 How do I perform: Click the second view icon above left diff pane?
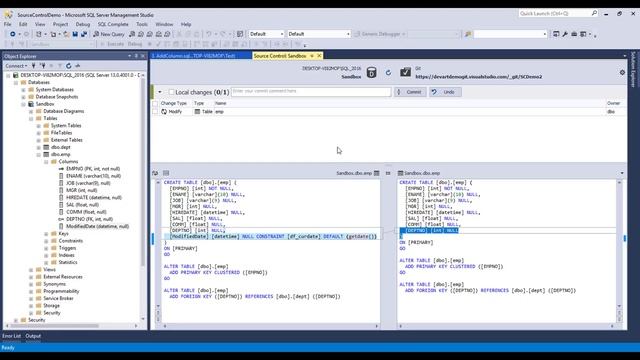point(166,173)
